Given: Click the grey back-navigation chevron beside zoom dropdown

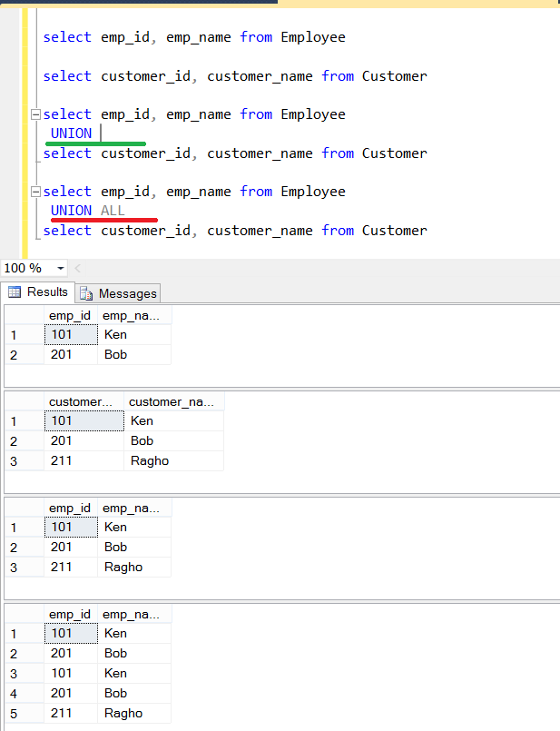Looking at the screenshot, I should (76, 268).
